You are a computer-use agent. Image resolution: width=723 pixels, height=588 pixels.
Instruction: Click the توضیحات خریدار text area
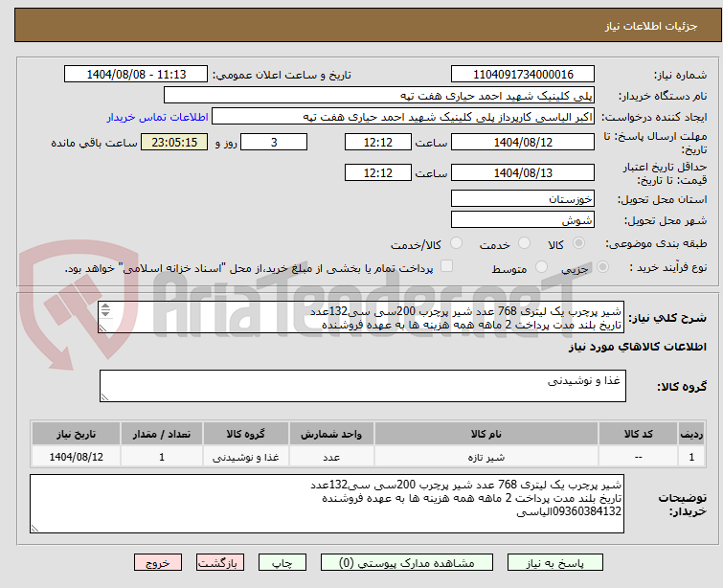(x=327, y=504)
